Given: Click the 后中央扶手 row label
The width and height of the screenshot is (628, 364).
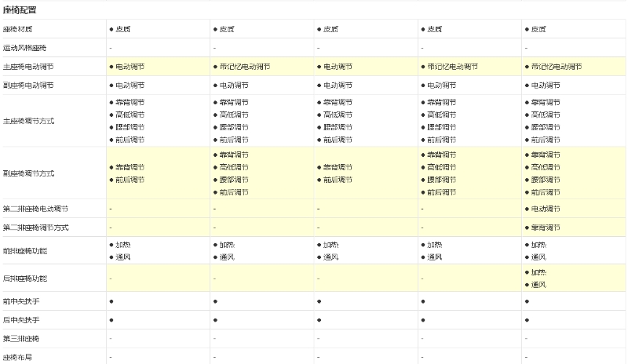Looking at the screenshot, I should coord(21,320).
